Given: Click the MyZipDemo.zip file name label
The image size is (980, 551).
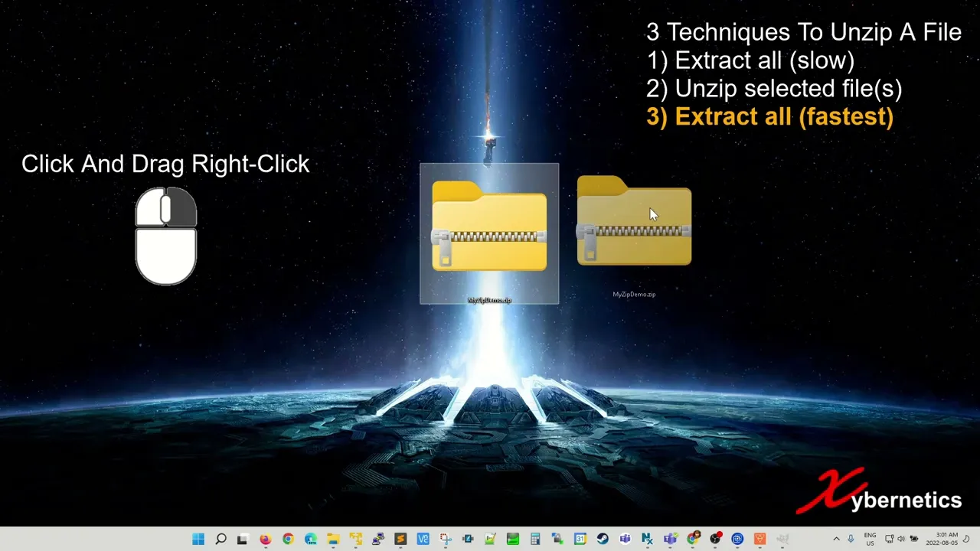Looking at the screenshot, I should tap(489, 300).
